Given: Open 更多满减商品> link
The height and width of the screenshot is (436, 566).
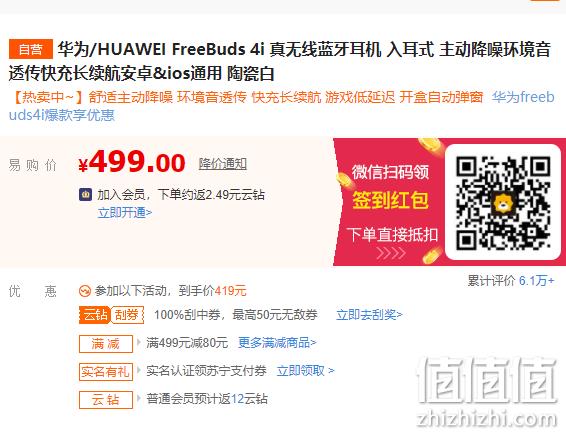Looking at the screenshot, I should (277, 343).
